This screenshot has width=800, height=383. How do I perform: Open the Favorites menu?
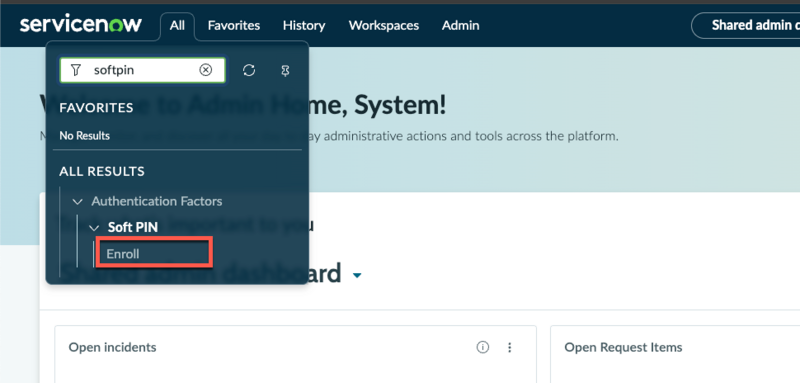[x=234, y=25]
